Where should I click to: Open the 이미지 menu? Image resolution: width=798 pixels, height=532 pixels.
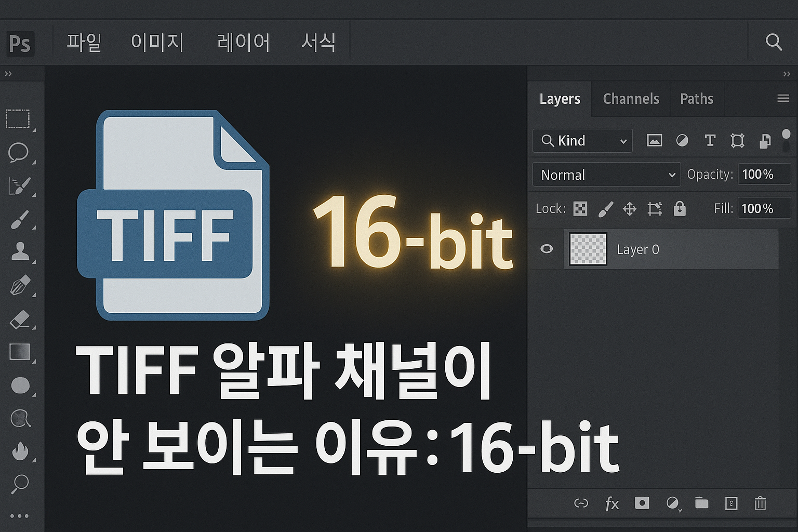pos(157,42)
